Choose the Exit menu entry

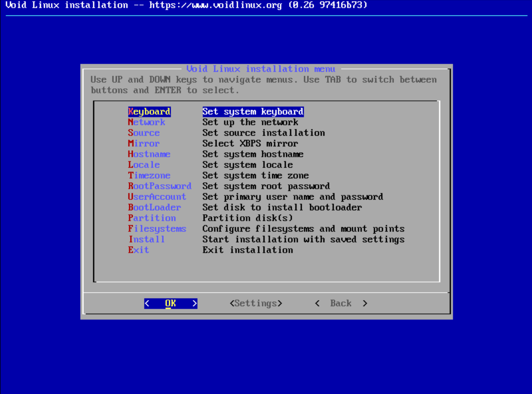coord(138,250)
